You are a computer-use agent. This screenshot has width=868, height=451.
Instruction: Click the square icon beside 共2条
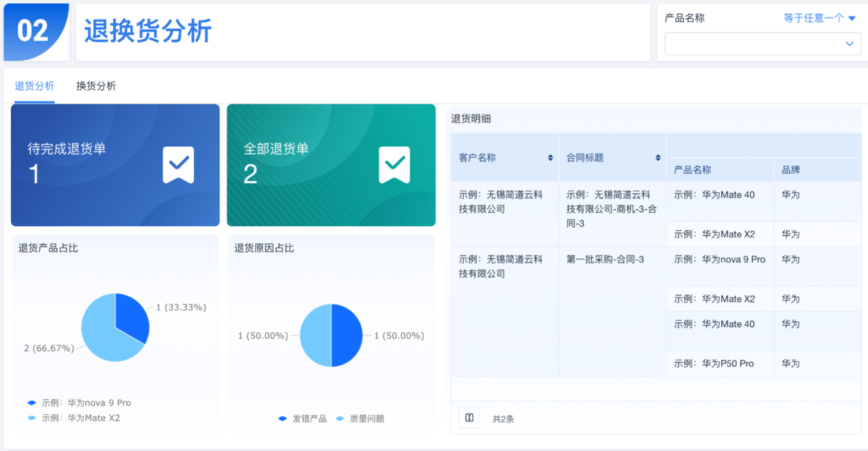pos(469,418)
